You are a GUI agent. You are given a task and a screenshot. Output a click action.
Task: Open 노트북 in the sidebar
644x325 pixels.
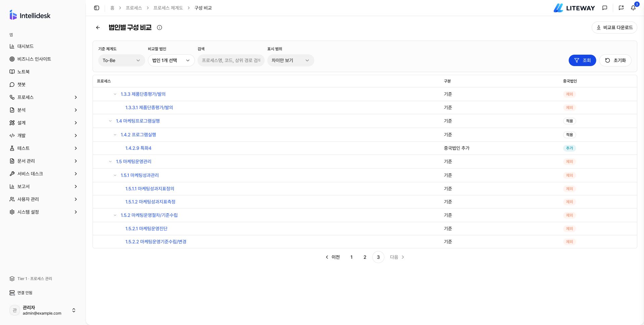coord(43,72)
